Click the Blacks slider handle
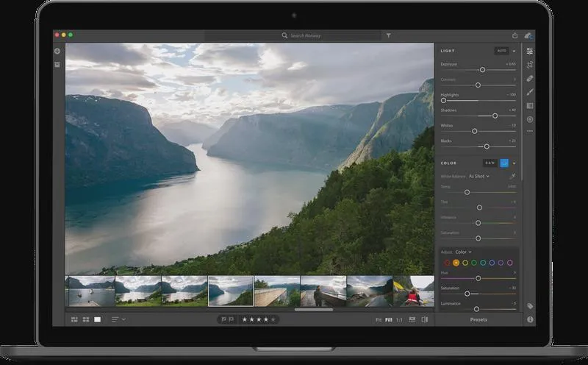 pos(487,147)
